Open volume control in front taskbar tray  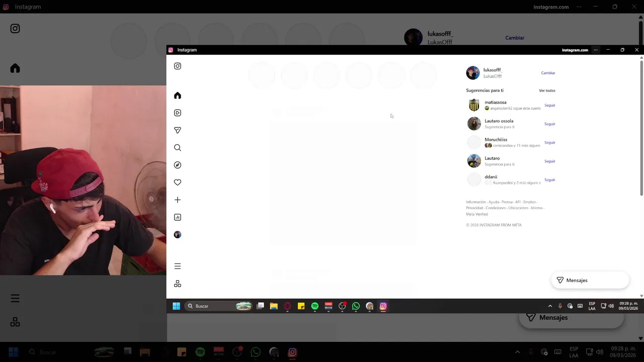pyautogui.click(x=611, y=306)
